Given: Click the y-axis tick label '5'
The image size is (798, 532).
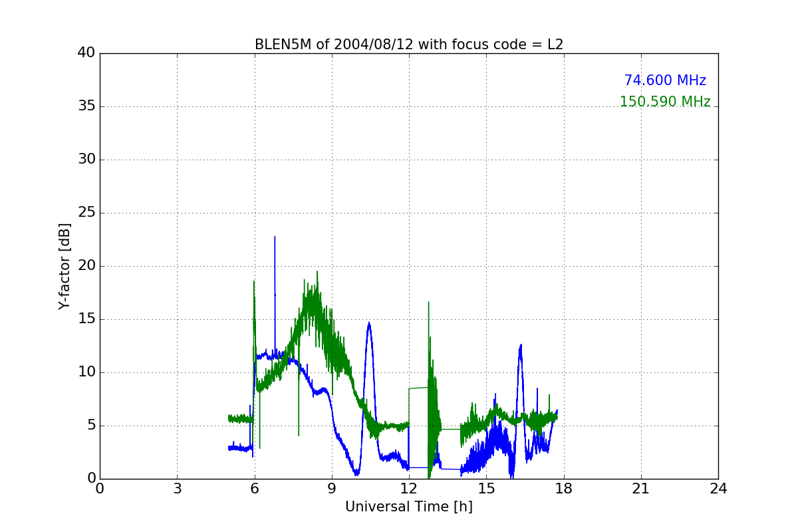Looking at the screenshot, I should (x=91, y=426).
